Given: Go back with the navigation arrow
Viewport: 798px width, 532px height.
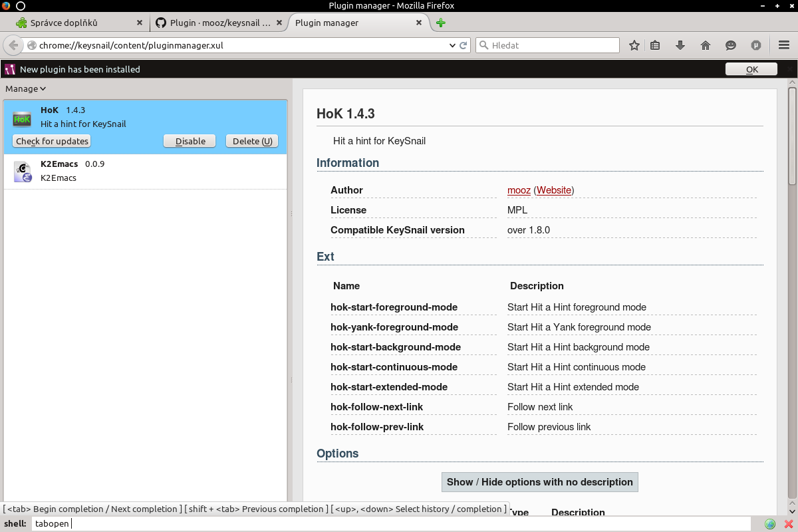Looking at the screenshot, I should point(13,45).
